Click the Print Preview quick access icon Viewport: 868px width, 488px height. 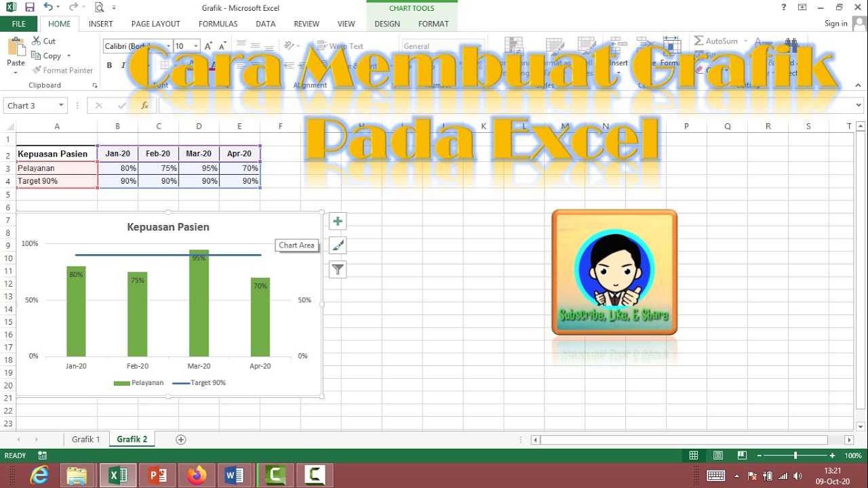click(99, 7)
